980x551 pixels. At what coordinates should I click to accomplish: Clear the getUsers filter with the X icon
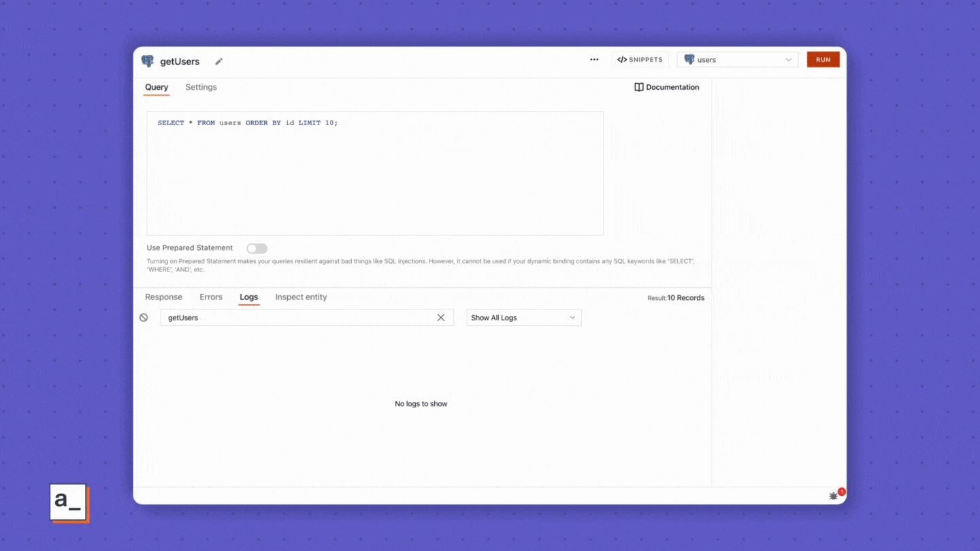[x=441, y=318]
